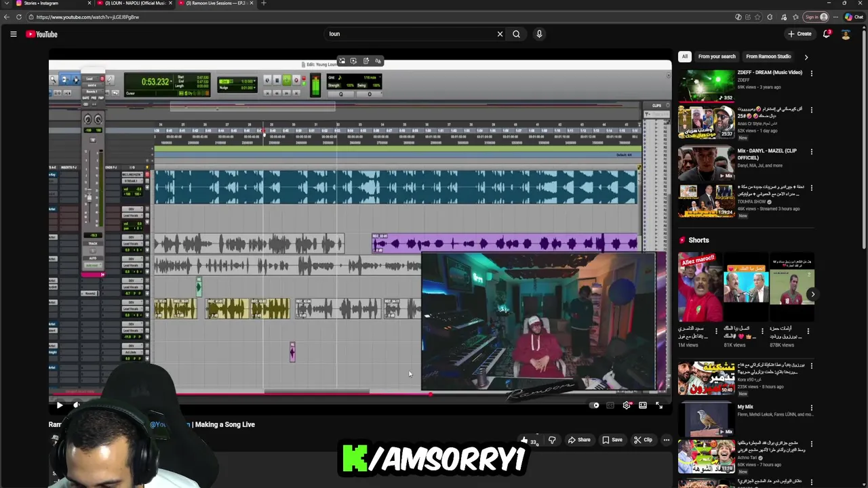Click the browser address bar URL
The image size is (868, 488).
pos(88,17)
